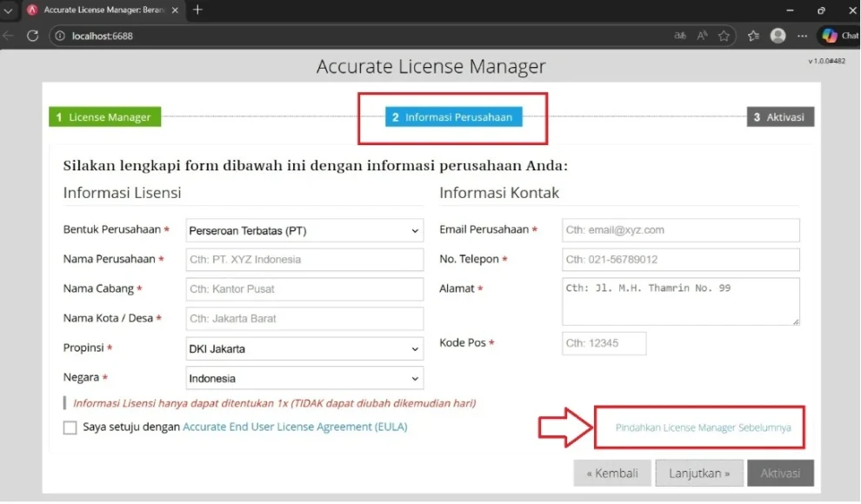Open the tab search dropdown arrow
This screenshot has width=861, height=504.
(x=8, y=10)
